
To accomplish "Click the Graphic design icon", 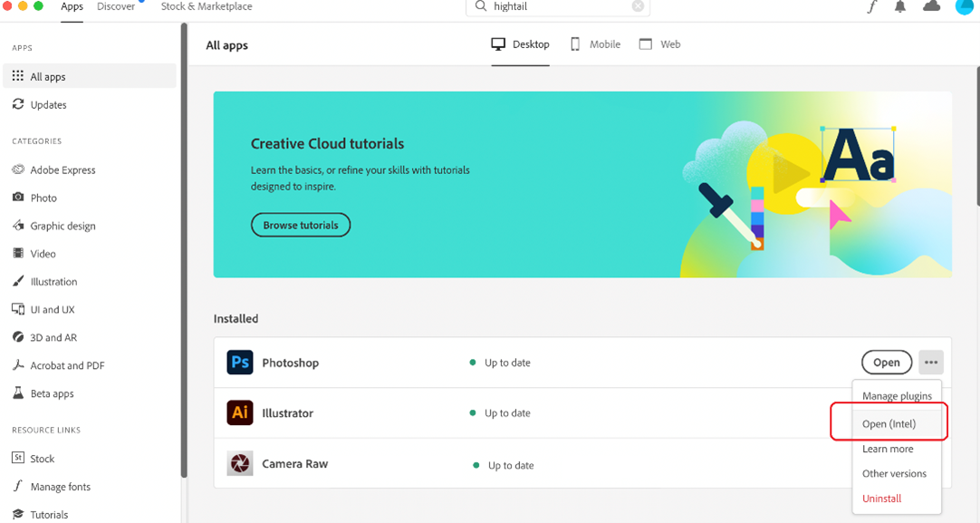I will point(18,225).
